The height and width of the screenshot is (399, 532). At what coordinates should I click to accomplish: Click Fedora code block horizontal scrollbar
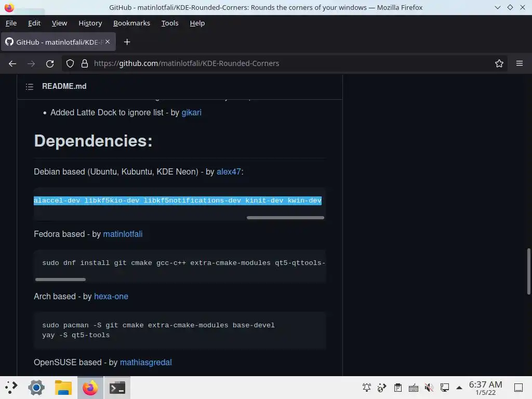[x=60, y=280]
